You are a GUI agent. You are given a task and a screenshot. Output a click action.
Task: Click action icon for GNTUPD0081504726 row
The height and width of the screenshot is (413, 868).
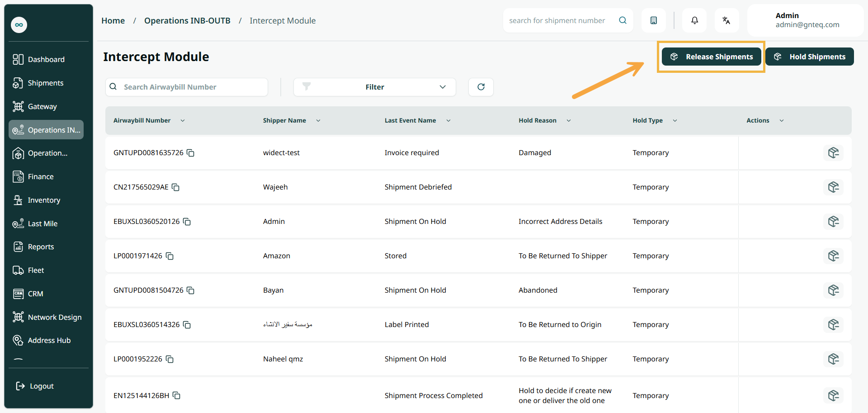pos(833,290)
